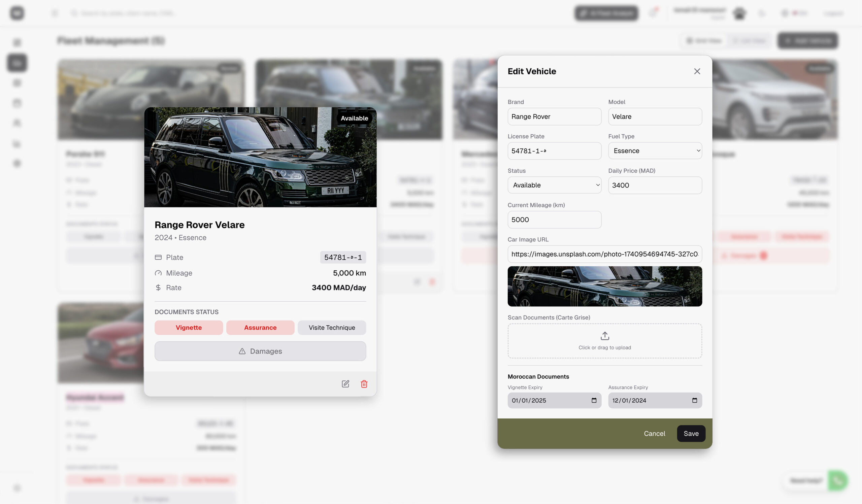Screen dimensions: 862x504
Task: Click the Assurance document status badge
Action: (260, 328)
